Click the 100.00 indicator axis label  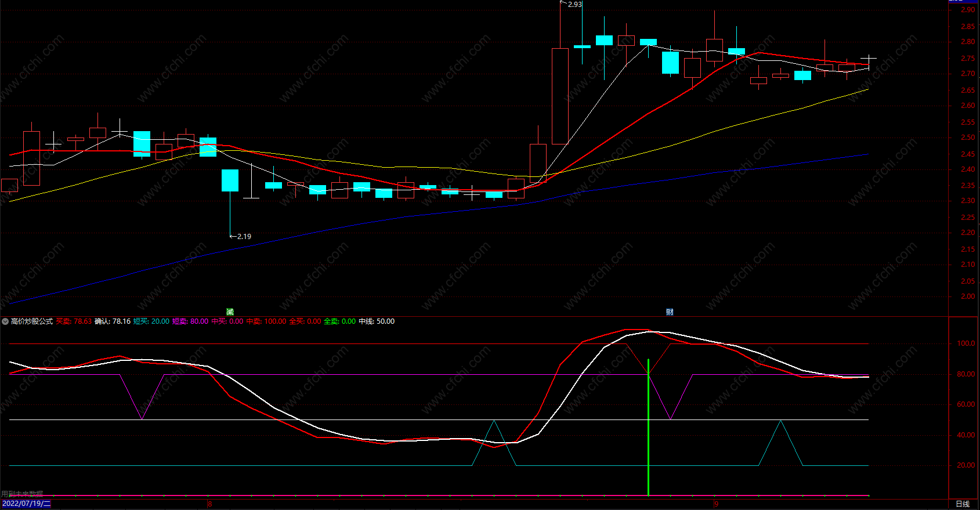[x=965, y=343]
